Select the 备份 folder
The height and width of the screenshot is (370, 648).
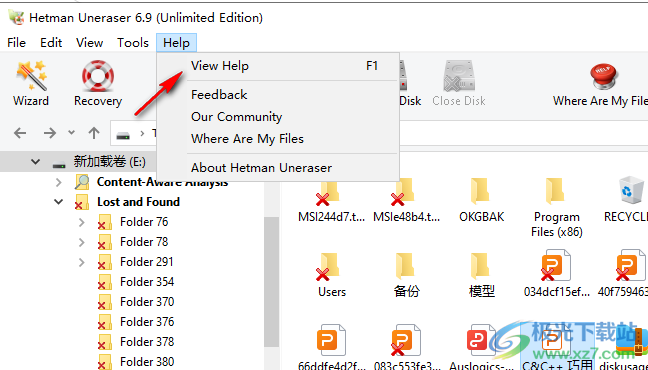click(x=406, y=275)
